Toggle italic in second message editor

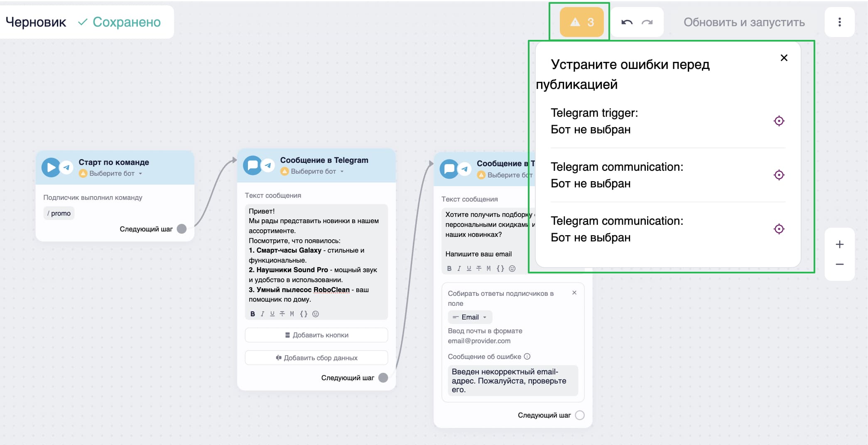459,269
